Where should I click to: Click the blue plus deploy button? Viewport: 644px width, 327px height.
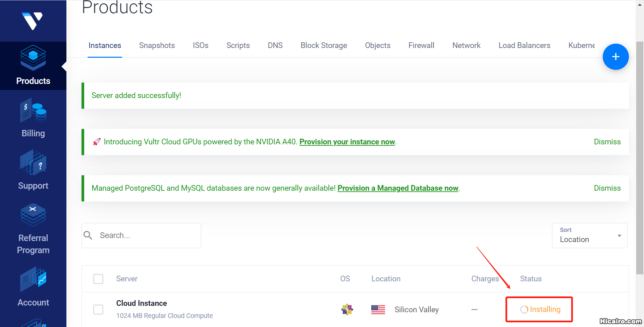click(615, 57)
